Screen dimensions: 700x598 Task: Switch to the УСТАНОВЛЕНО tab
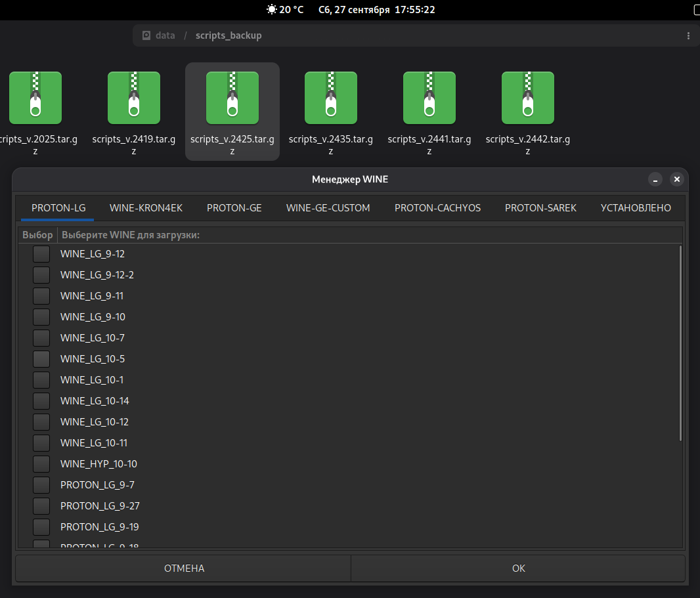(x=635, y=208)
